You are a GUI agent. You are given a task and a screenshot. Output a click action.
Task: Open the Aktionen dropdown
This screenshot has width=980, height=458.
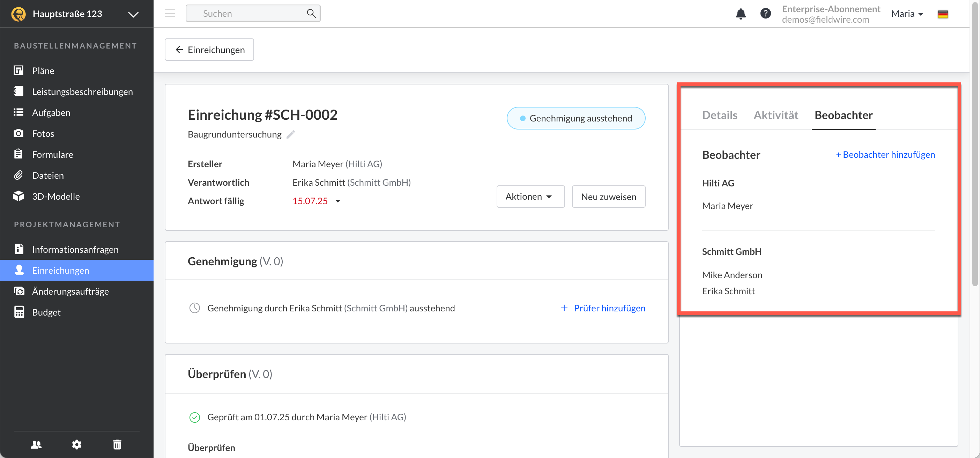pyautogui.click(x=530, y=197)
